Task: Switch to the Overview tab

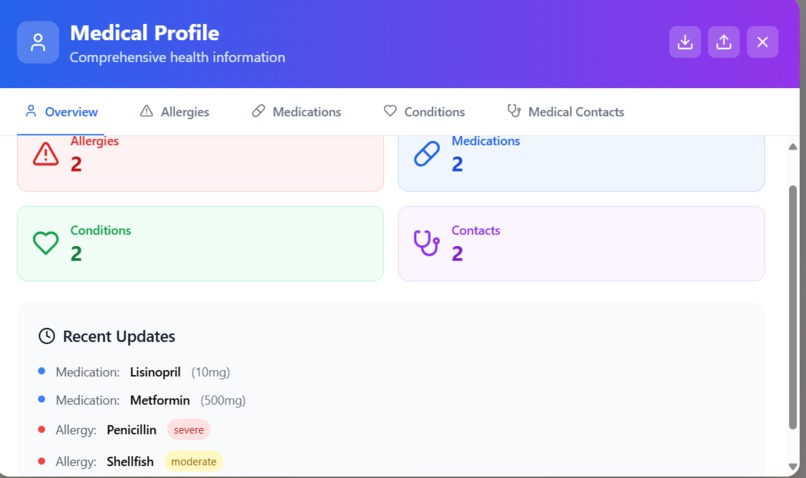Action: point(61,112)
